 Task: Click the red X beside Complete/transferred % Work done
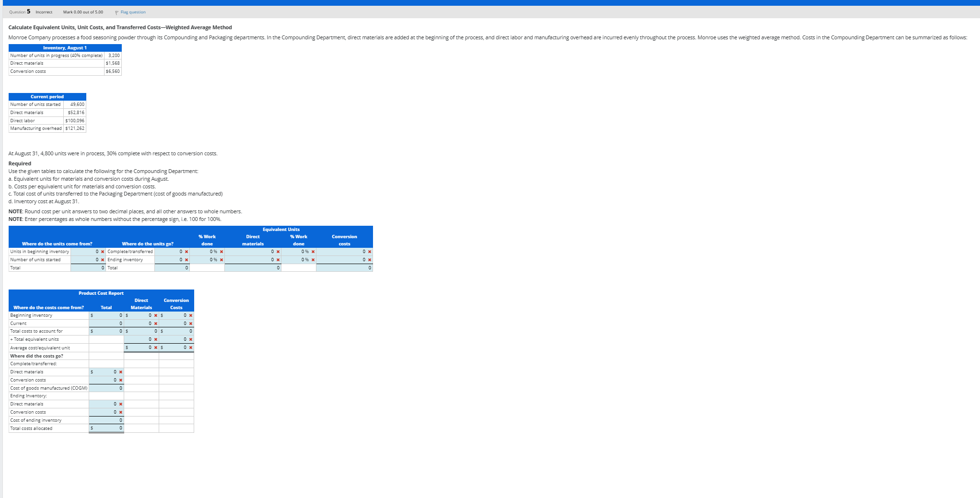[x=221, y=251]
